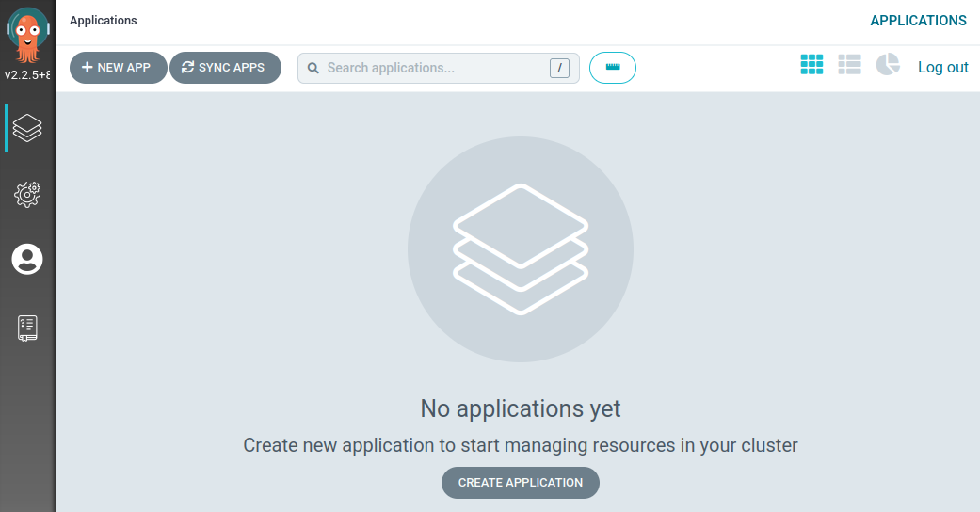Click the plus icon on New App

(x=87, y=68)
